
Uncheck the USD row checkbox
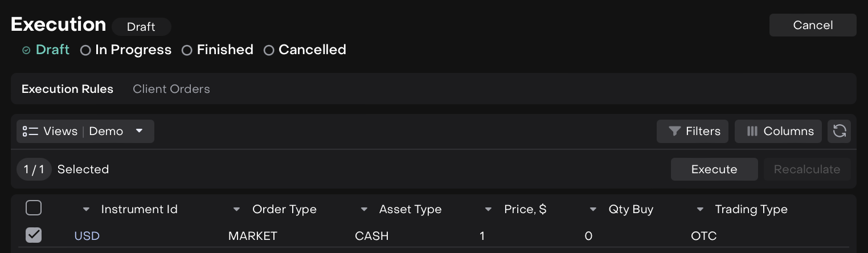tap(34, 235)
